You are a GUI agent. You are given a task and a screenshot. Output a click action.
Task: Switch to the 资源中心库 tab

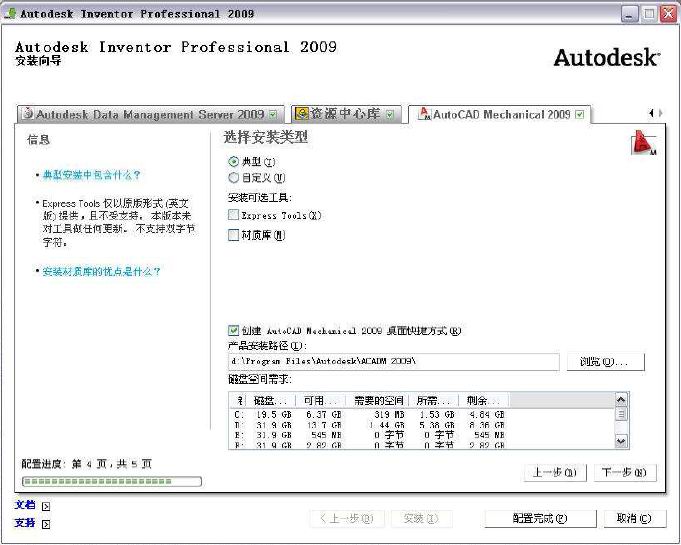coord(346,114)
